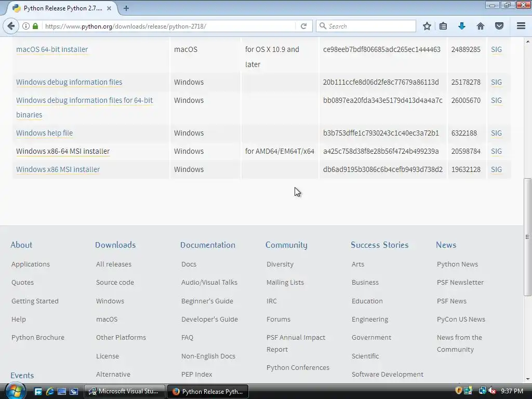
Task: Select the Python Release Firefox taskbar button
Action: click(x=208, y=391)
